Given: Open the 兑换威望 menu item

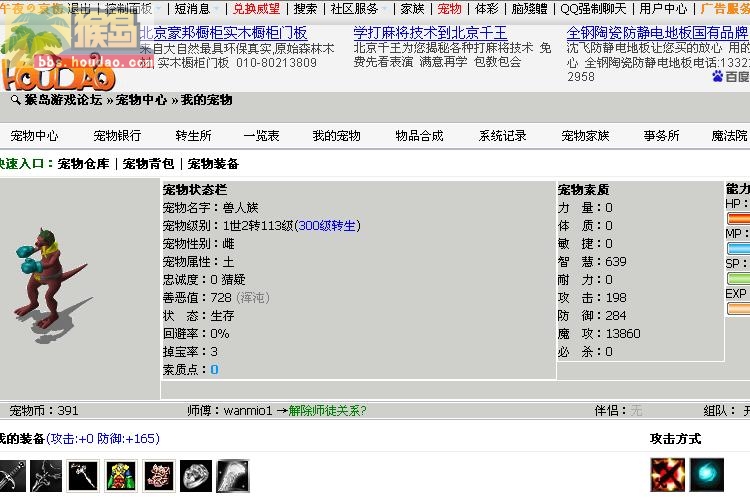Looking at the screenshot, I should click(256, 8).
